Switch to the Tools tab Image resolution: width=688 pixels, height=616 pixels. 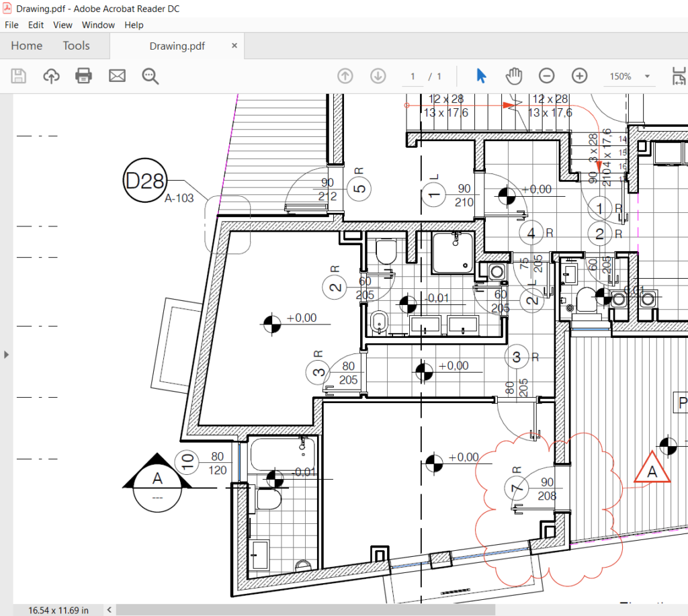[76, 46]
